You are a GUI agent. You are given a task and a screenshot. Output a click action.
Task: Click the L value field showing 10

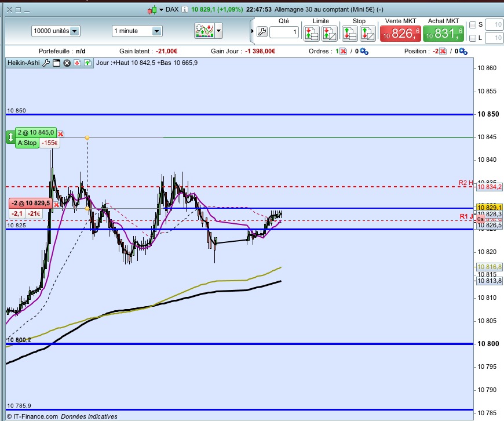[x=494, y=38]
